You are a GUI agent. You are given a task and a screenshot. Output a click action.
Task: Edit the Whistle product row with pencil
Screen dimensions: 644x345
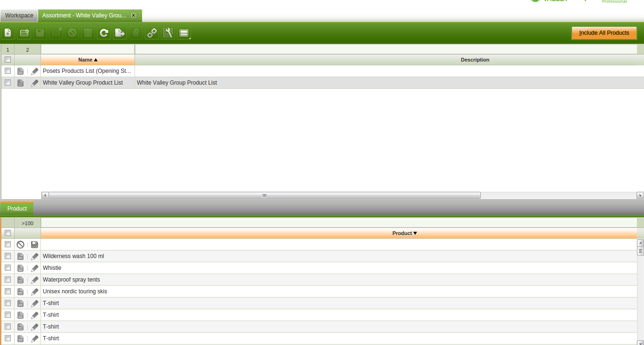(x=35, y=268)
